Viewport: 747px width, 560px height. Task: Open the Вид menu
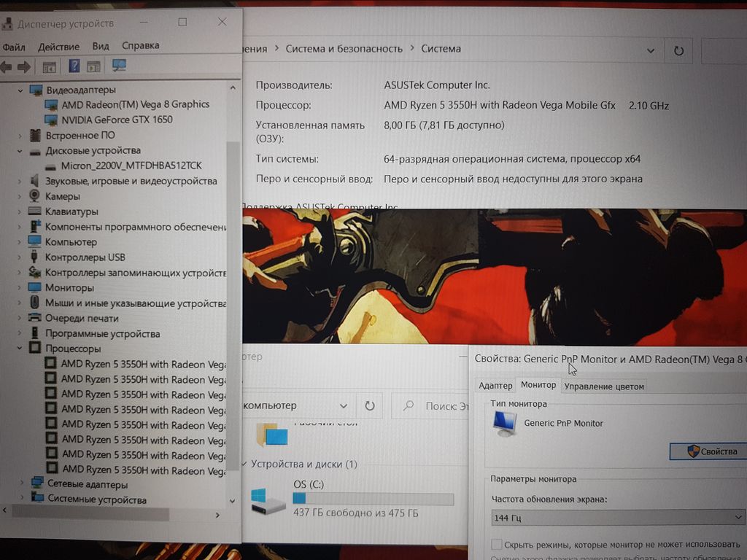(101, 46)
